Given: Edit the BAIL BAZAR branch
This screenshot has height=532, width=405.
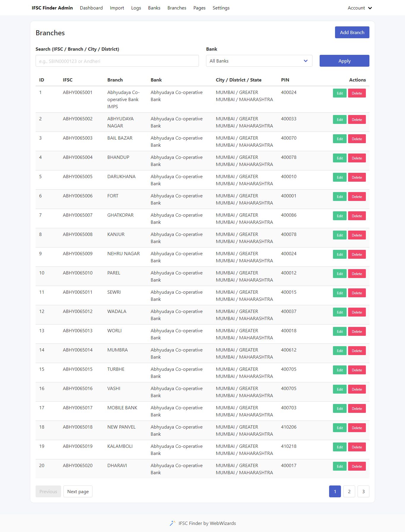Looking at the screenshot, I should [339, 139].
